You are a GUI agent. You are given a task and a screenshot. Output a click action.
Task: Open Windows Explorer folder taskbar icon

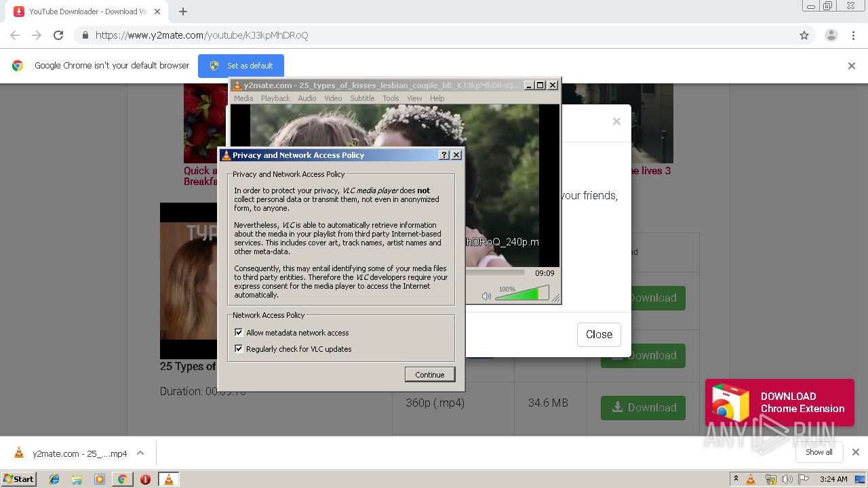point(77,479)
